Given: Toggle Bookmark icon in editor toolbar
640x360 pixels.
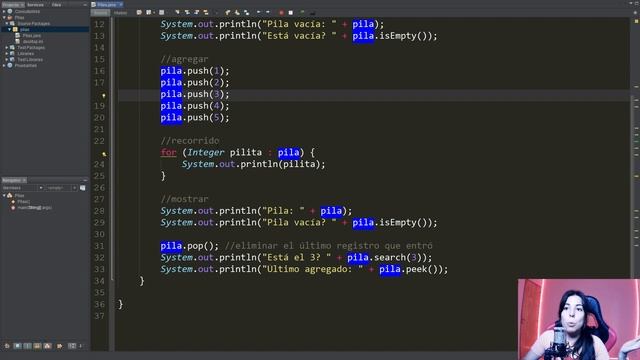Looking at the screenshot, I should point(247,12).
